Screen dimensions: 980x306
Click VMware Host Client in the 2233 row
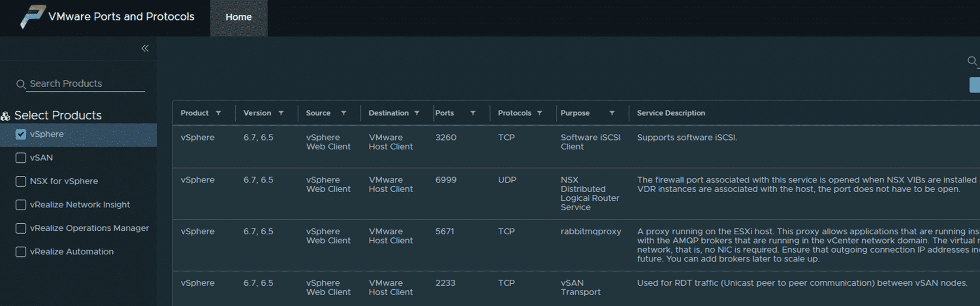tap(390, 288)
